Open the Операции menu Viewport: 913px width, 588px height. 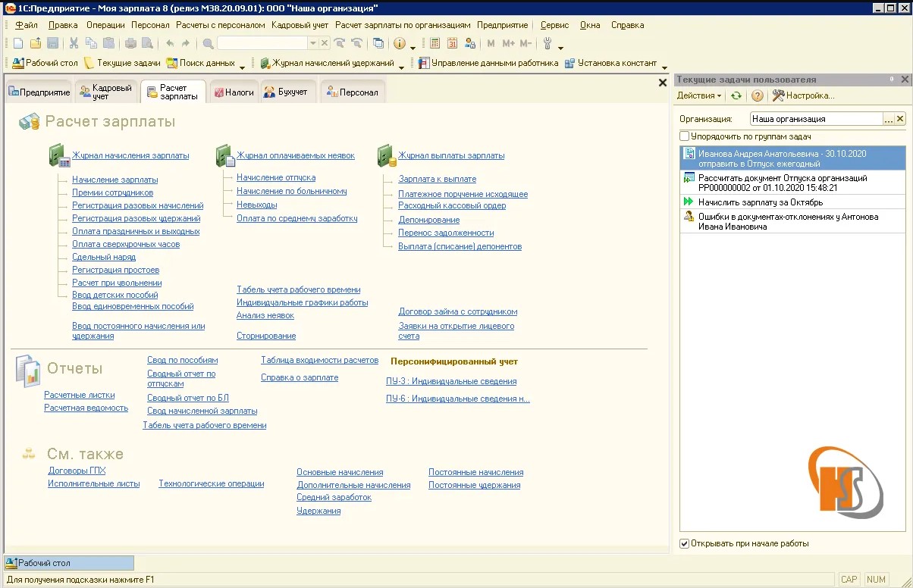click(105, 25)
